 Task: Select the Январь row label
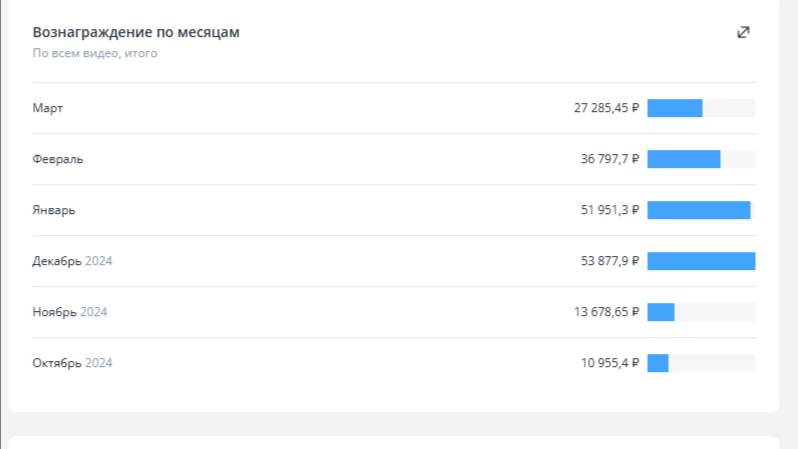[54, 210]
